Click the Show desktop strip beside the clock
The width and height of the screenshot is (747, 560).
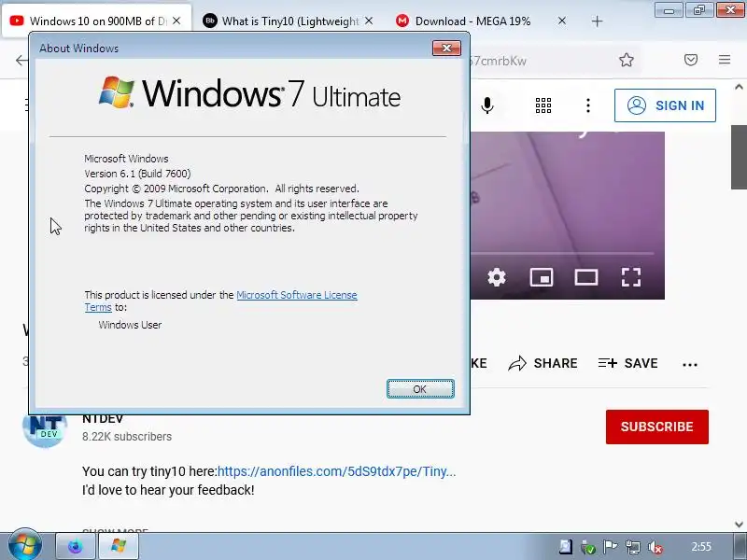(740, 546)
